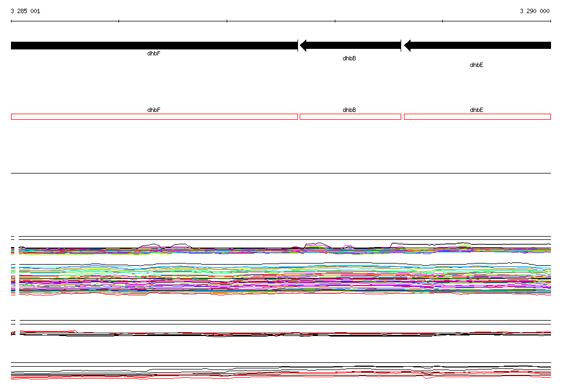Click the red dhbB outlined box

(x=350, y=116)
